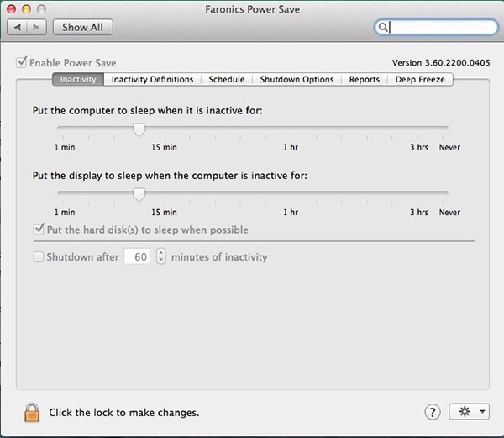Toggle Put the hard disk(s) to sleep
Viewport: 504px width, 438px height.
39,230
